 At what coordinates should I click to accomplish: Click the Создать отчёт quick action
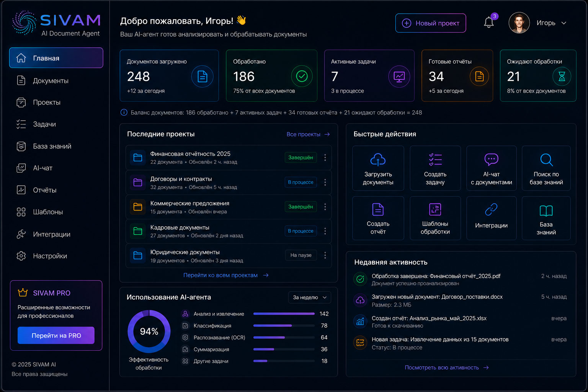click(378, 218)
